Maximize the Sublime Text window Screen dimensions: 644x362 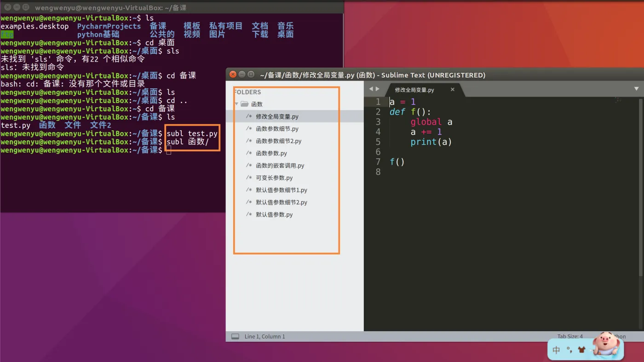click(251, 75)
